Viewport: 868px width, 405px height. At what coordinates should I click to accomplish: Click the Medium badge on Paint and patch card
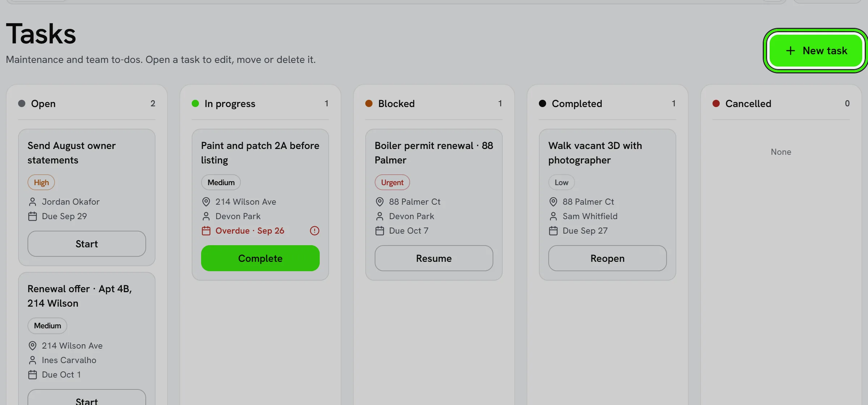[x=221, y=182]
